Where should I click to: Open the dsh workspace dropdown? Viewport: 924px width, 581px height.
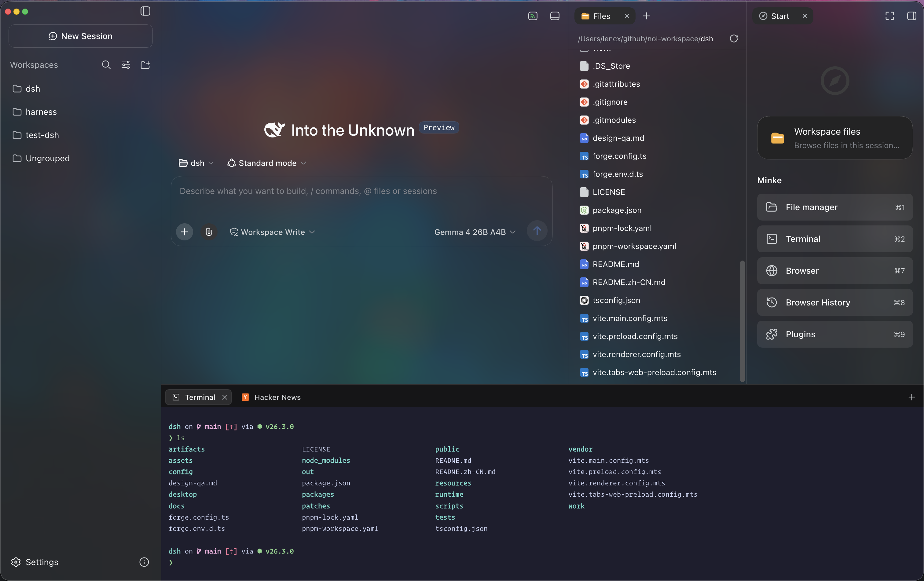196,163
